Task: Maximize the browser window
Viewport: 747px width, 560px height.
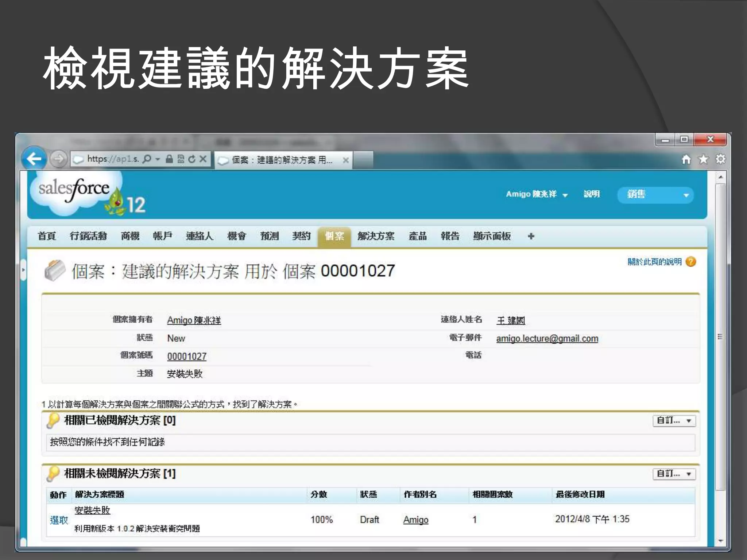Action: (x=684, y=140)
